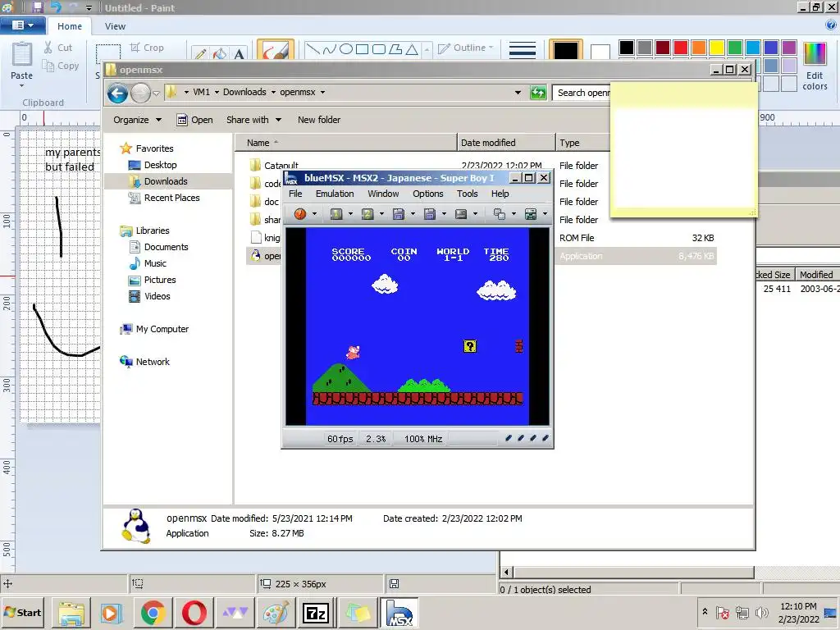Pick the green color in Paint palette

pos(735,48)
